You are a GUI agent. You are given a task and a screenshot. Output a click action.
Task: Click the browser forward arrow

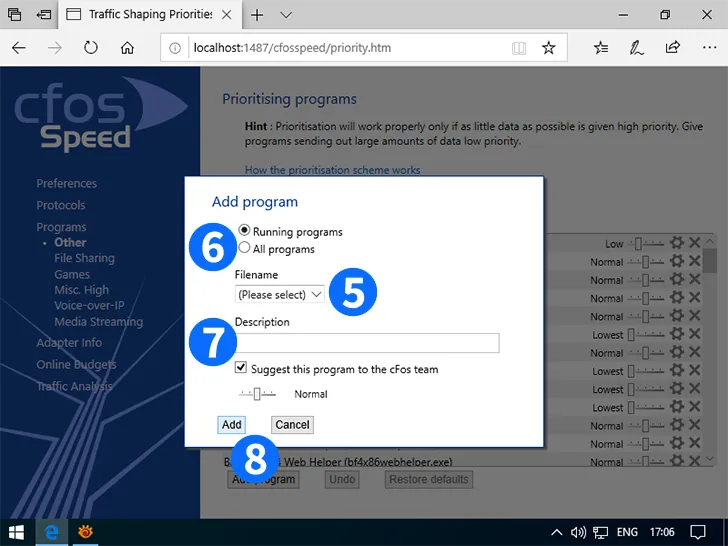55,47
